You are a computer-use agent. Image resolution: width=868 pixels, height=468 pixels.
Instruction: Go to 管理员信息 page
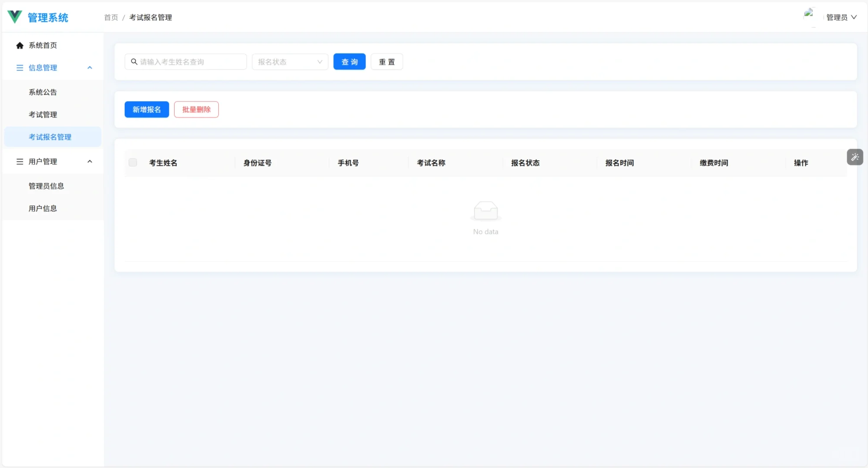46,186
